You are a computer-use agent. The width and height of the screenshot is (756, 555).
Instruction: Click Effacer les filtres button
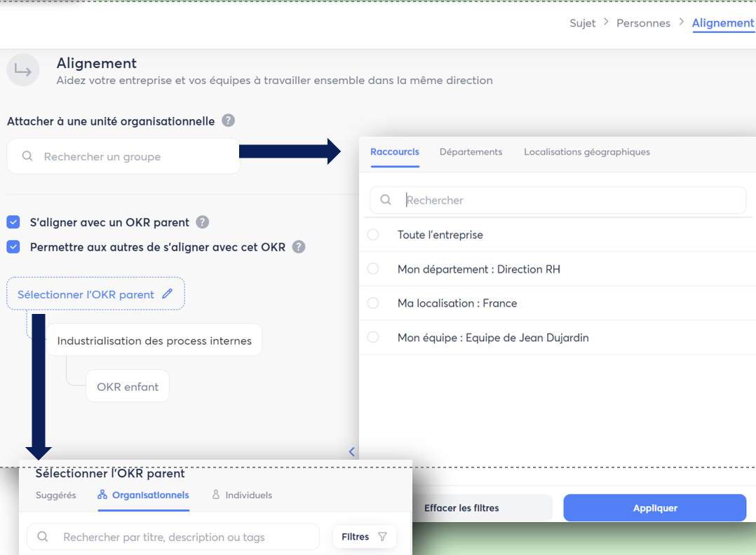(461, 508)
